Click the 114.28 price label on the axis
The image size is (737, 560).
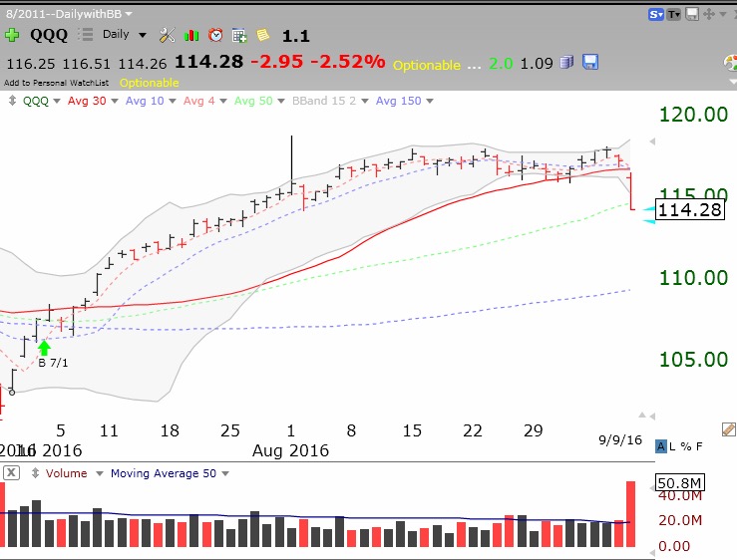pos(689,209)
